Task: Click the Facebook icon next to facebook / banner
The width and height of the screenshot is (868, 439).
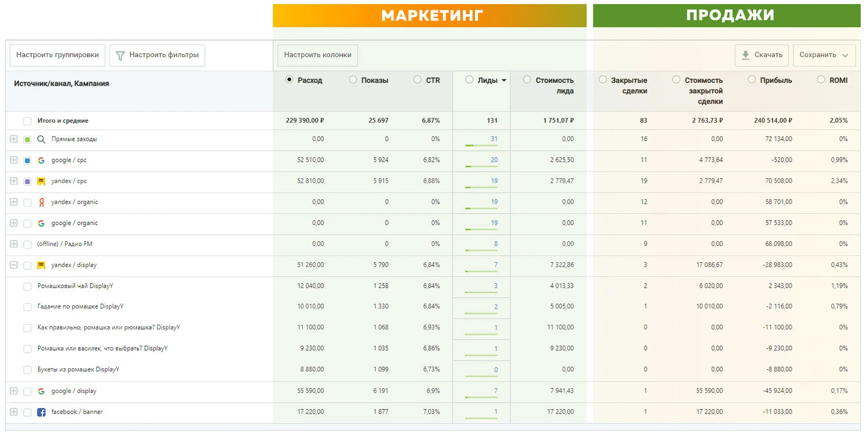Action: click(41, 413)
